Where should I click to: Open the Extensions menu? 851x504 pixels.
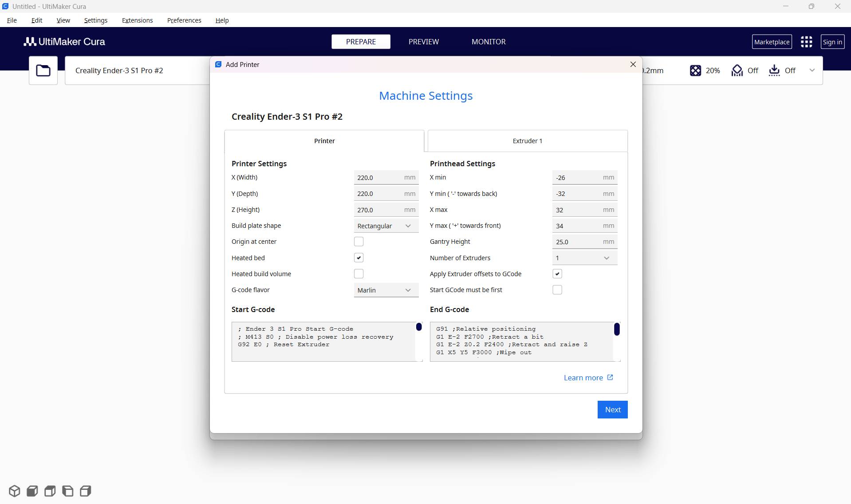pyautogui.click(x=137, y=20)
